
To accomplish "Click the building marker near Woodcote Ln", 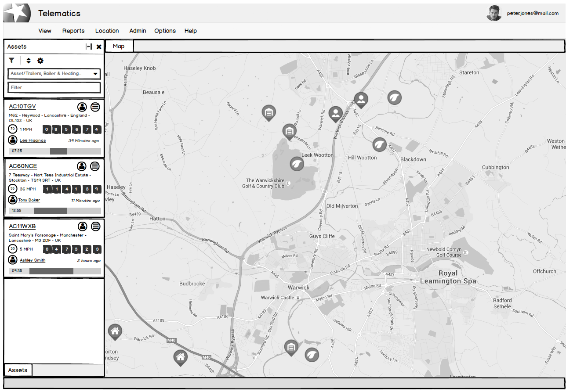I will pyautogui.click(x=289, y=132).
